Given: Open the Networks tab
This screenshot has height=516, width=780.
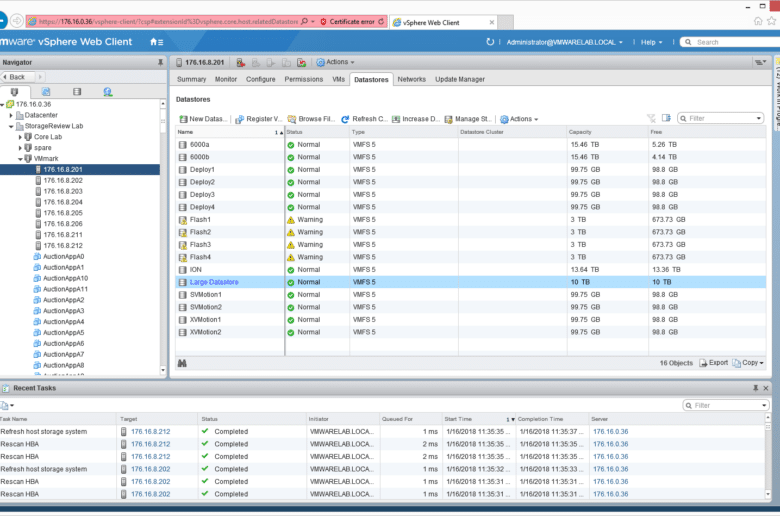Looking at the screenshot, I should click(411, 79).
